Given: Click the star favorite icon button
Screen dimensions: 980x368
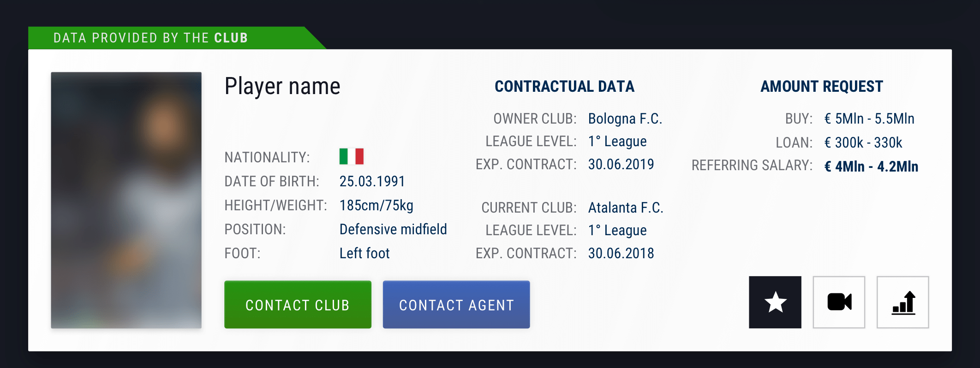Looking at the screenshot, I should click(x=775, y=303).
